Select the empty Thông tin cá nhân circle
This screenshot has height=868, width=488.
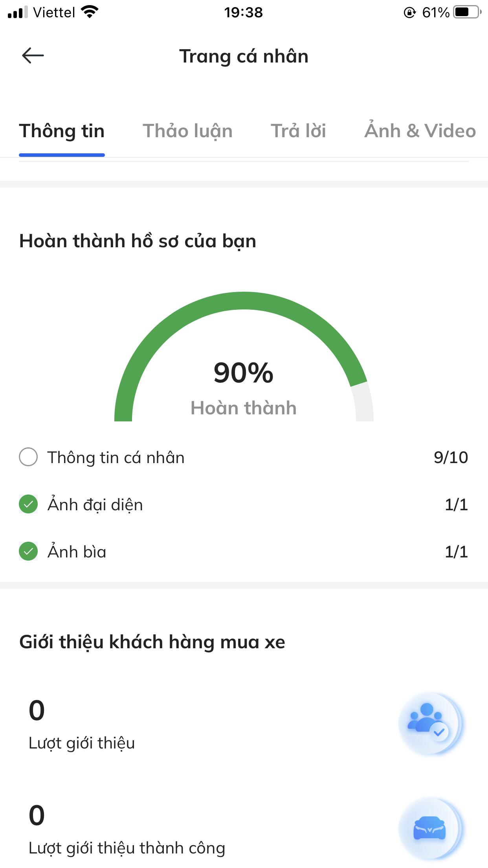click(x=28, y=457)
